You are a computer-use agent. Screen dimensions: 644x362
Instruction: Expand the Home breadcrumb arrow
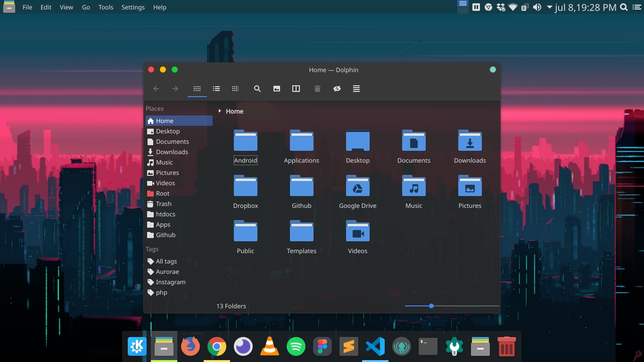219,111
